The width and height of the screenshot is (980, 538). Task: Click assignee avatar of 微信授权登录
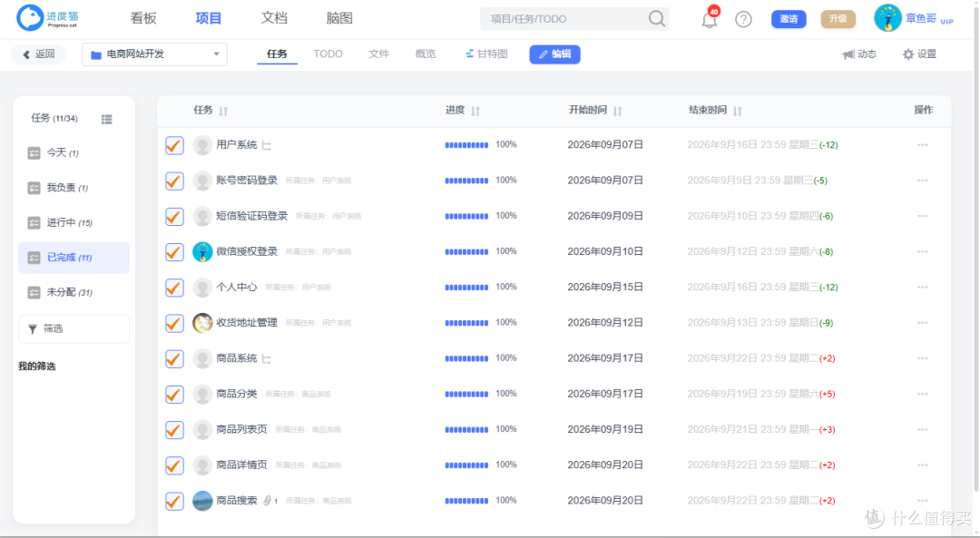click(x=202, y=252)
